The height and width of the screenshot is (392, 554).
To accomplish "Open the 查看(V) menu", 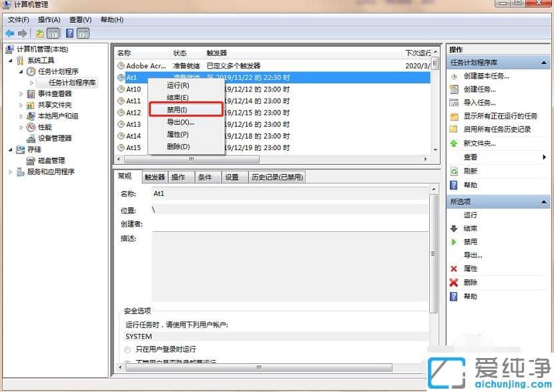I will pyautogui.click(x=79, y=19).
